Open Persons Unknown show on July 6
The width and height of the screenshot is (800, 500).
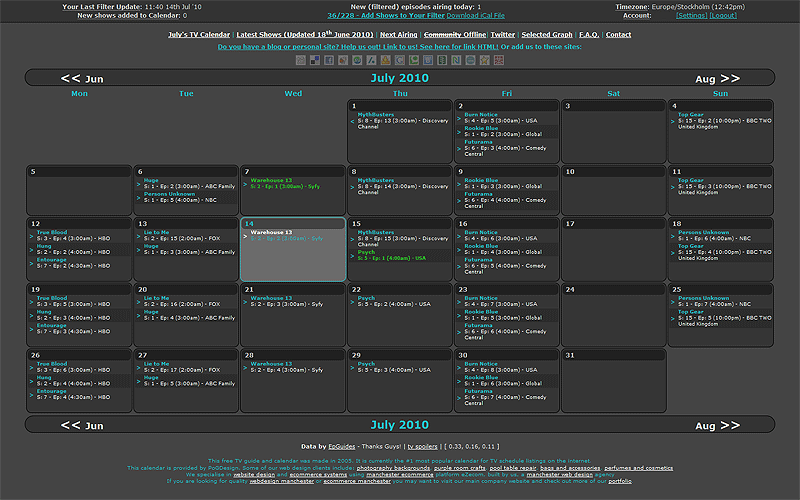click(x=169, y=194)
